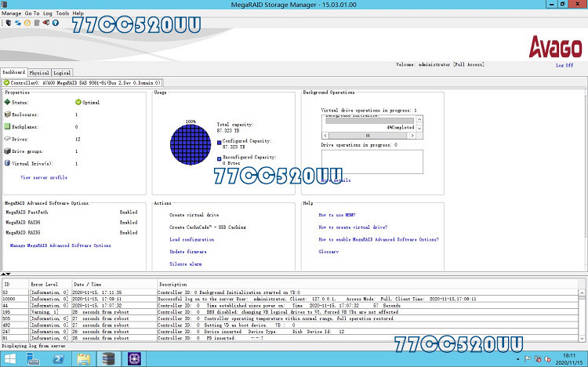Screen dimensions: 588x367
Task: Click the orange circle toolbar icon
Action: (x=27, y=23)
